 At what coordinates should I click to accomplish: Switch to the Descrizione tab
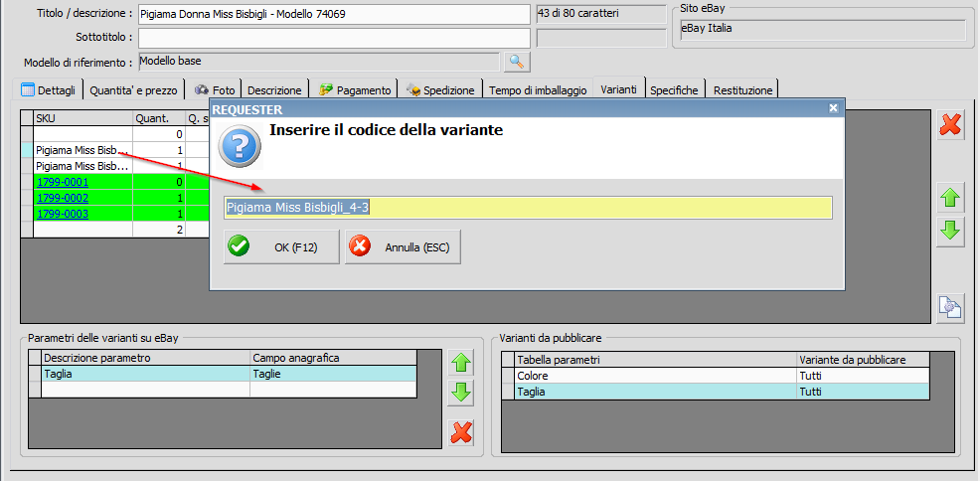coord(274,90)
